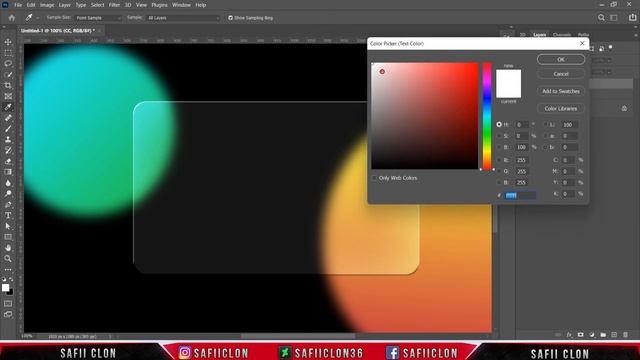The image size is (640, 360).
Task: Select the Healing Brush tool
Action: (8, 118)
